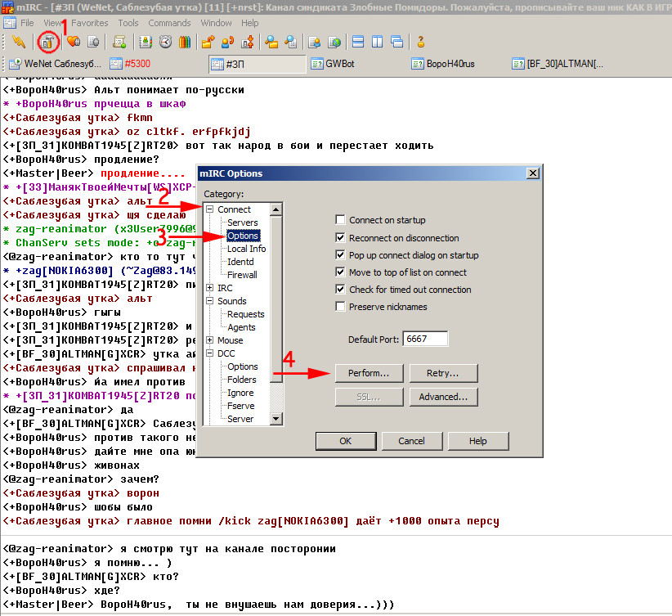This screenshot has height=616, width=672.
Task: Open the Send File folder icon
Action: 208,42
